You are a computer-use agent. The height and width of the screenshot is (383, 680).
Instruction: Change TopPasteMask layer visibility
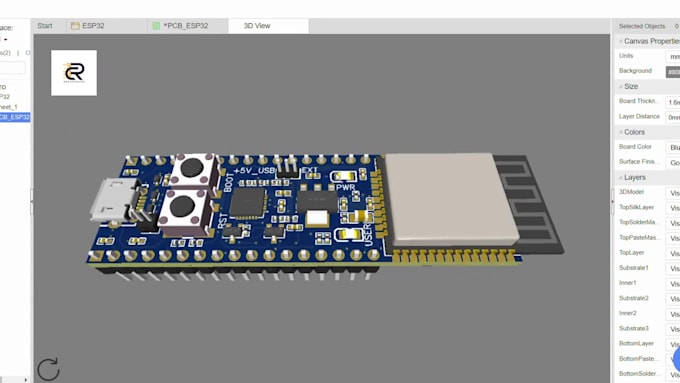click(x=673, y=239)
